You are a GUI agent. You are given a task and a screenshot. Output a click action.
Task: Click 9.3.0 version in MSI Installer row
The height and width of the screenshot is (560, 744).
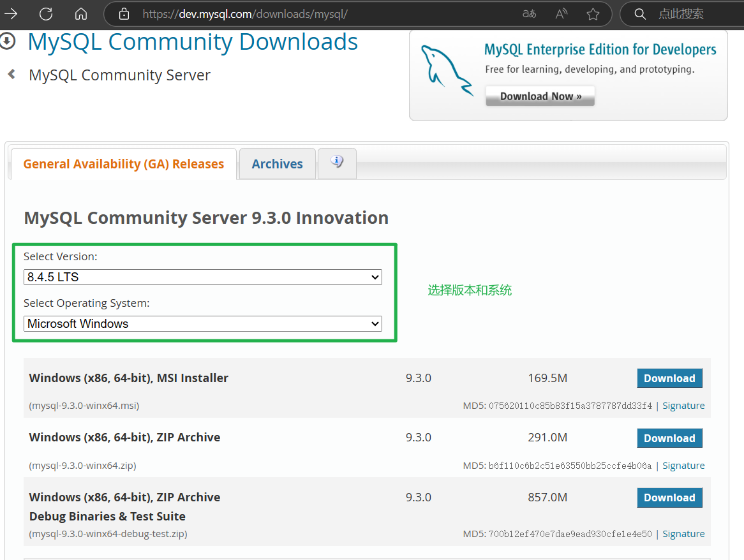coord(419,378)
